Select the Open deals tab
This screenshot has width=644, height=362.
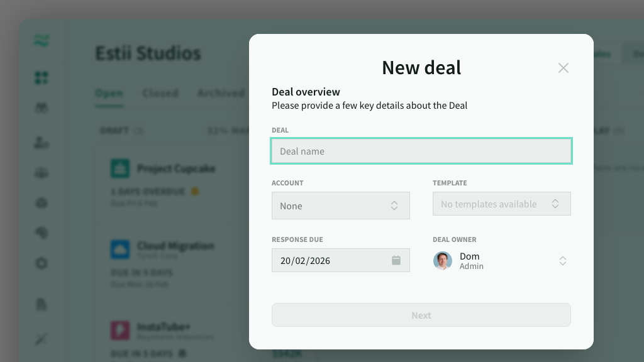pyautogui.click(x=109, y=93)
